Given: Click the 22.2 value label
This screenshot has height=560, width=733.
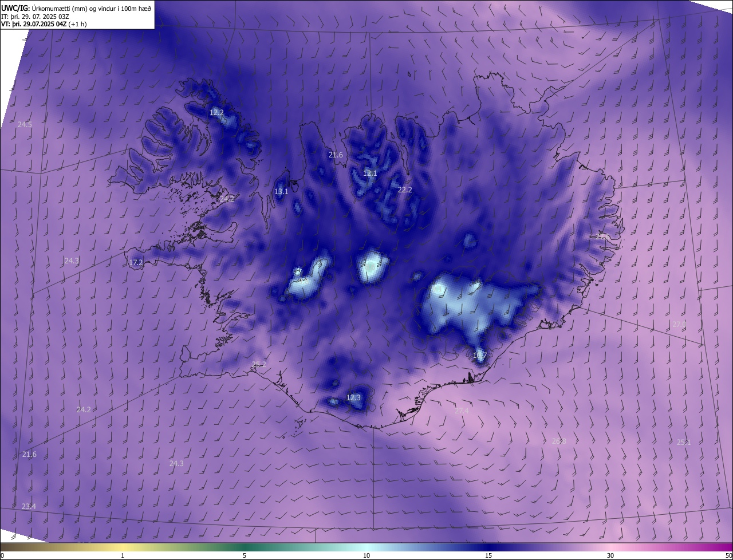Looking at the screenshot, I should click(405, 190).
